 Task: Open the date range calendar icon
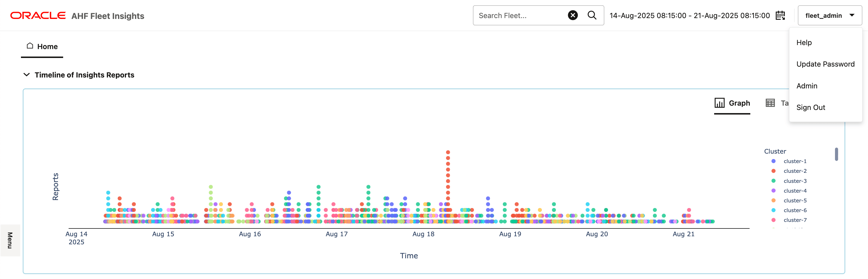tap(780, 15)
